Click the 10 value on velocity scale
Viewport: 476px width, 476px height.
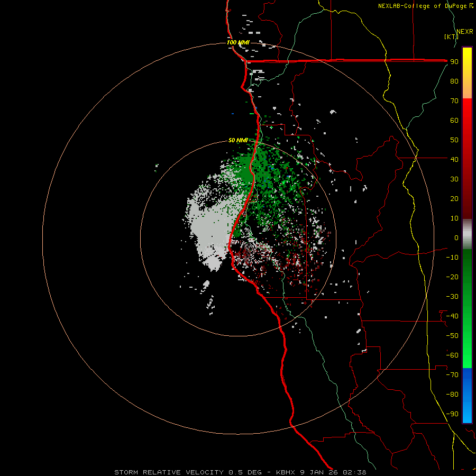point(454,218)
